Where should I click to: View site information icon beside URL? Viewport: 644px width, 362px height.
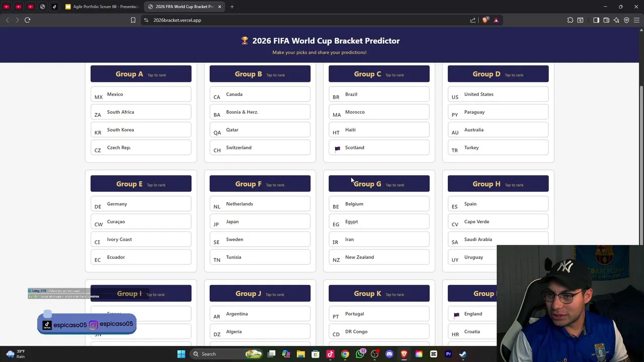point(146,20)
